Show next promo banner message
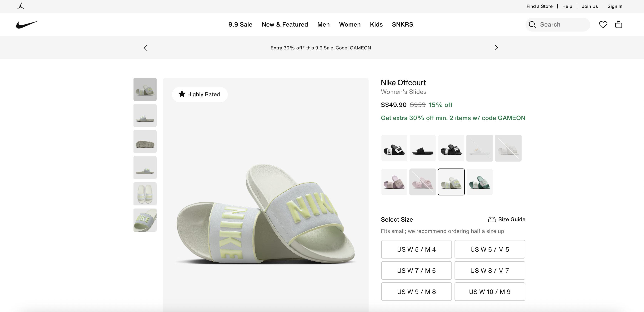Viewport: 644px width, 312px height. click(x=496, y=48)
